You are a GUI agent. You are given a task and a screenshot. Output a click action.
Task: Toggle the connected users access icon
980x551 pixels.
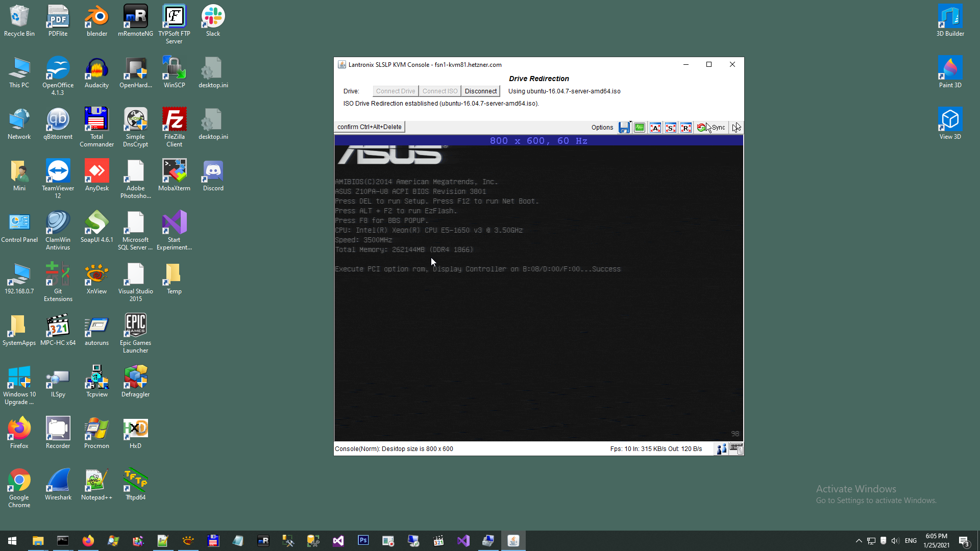[721, 449]
